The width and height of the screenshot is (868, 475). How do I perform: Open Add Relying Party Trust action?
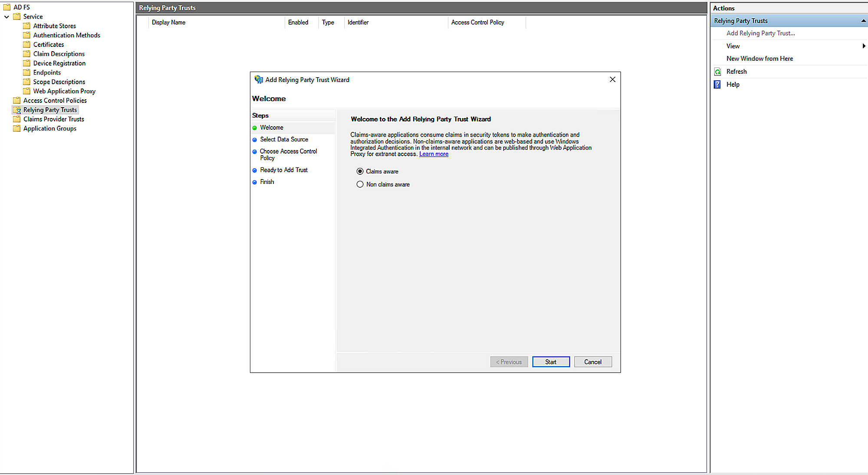point(760,33)
